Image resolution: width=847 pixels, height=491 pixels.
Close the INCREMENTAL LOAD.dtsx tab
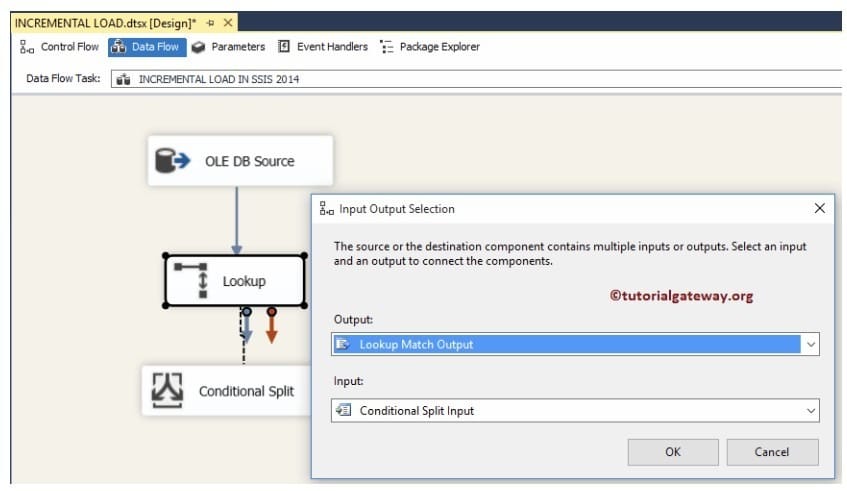228,22
